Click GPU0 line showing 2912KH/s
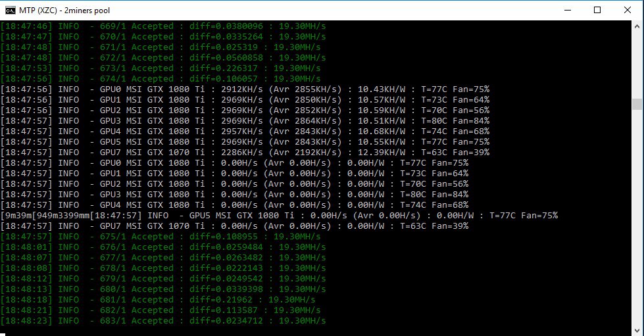 (245, 89)
